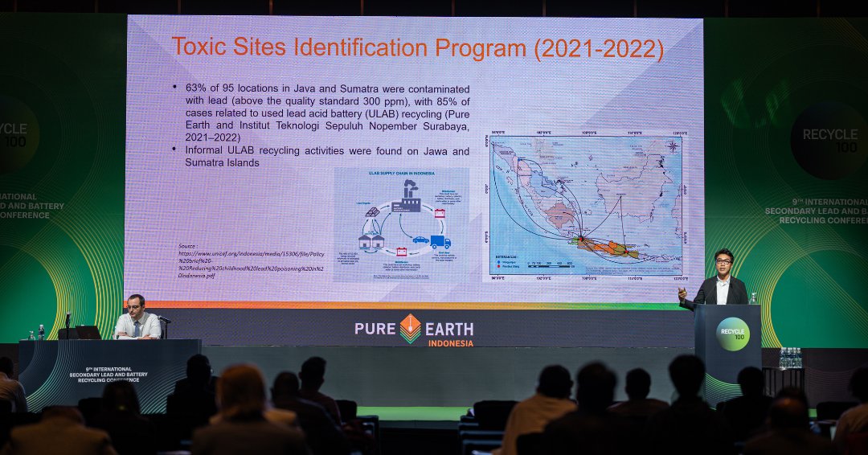This screenshot has height=455, width=868.
Task: Click the "INDONESIA" text under Pure Earth
Action: [451, 343]
